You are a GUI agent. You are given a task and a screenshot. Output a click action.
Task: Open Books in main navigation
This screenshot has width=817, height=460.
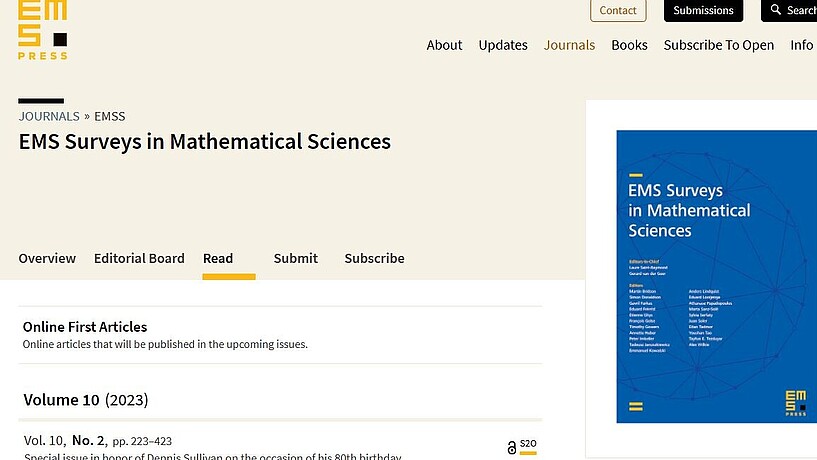tap(629, 45)
